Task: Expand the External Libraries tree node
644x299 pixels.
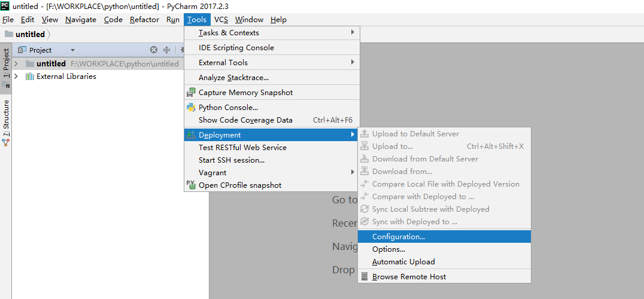Action: coord(16,77)
